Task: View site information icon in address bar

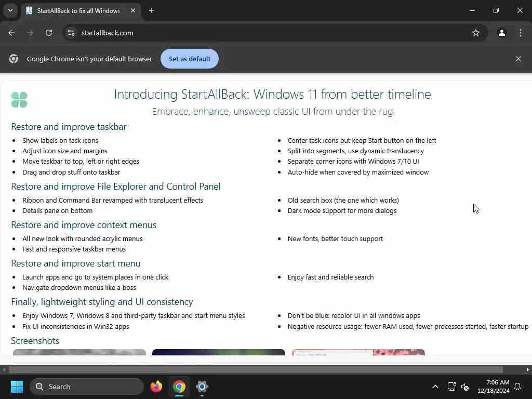Action: pyautogui.click(x=71, y=33)
